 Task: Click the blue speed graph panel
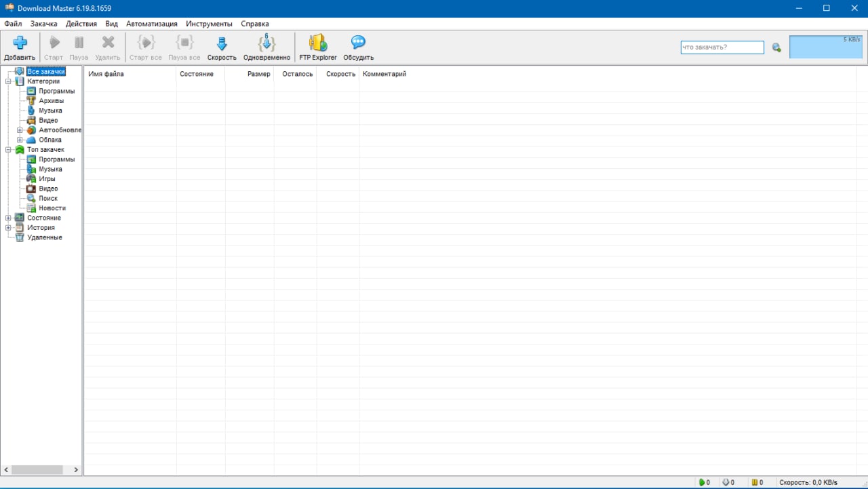coord(826,47)
